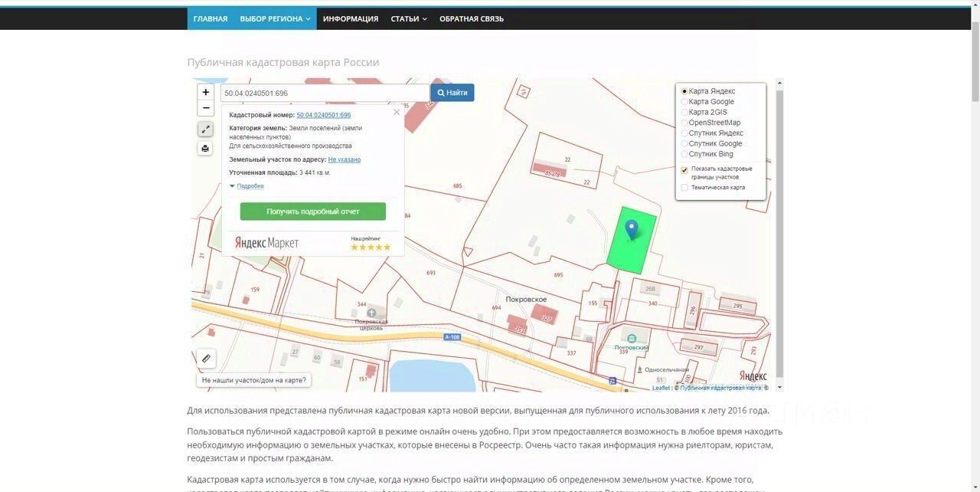This screenshot has width=980, height=492.
Task: Open Публичная кадастровая карта attribution link
Action: point(720,388)
